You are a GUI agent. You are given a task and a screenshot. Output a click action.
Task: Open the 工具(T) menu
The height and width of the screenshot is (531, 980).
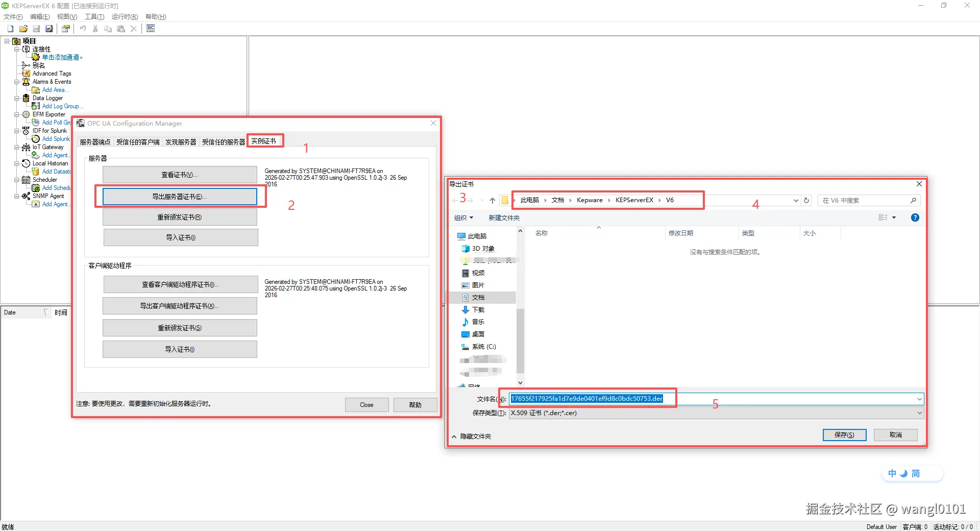point(94,17)
